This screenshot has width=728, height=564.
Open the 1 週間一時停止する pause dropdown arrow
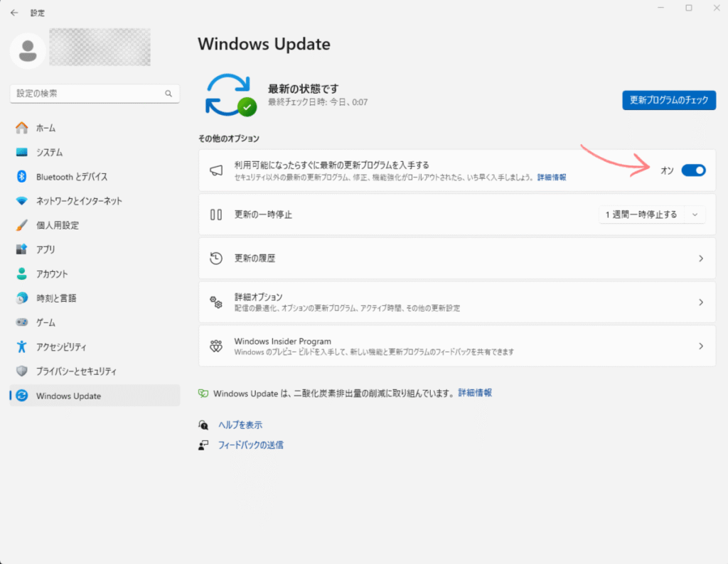pyautogui.click(x=695, y=215)
